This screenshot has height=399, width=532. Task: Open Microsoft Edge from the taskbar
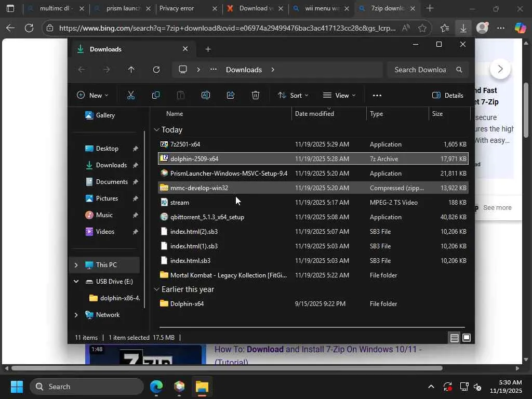(156, 387)
